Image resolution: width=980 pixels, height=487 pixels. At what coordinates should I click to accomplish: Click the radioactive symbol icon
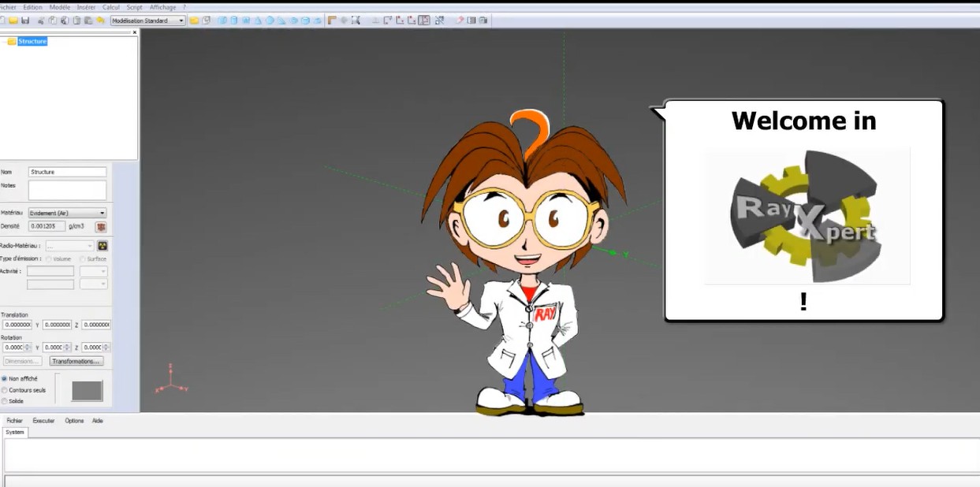(102, 246)
